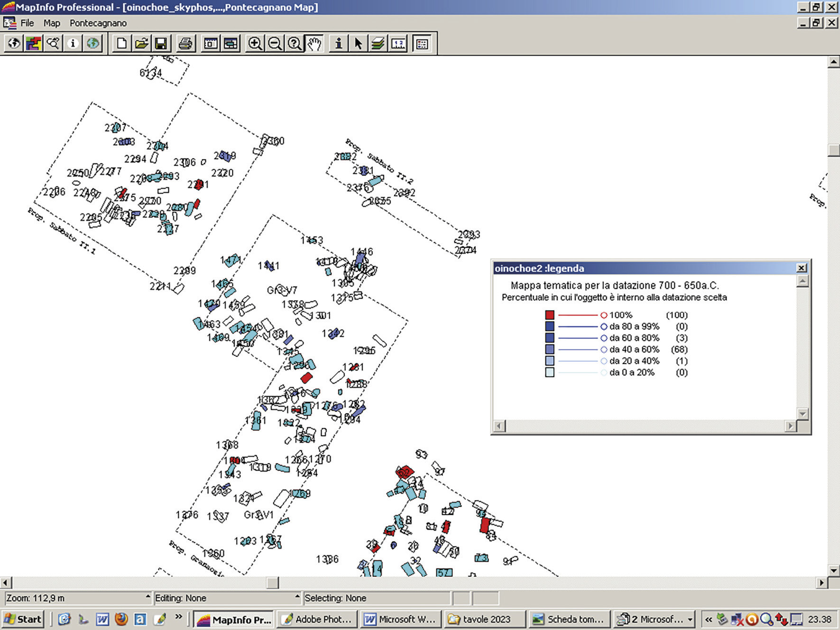This screenshot has height=630, width=840.
Task: Open the Pontecagnano menu
Action: point(98,23)
